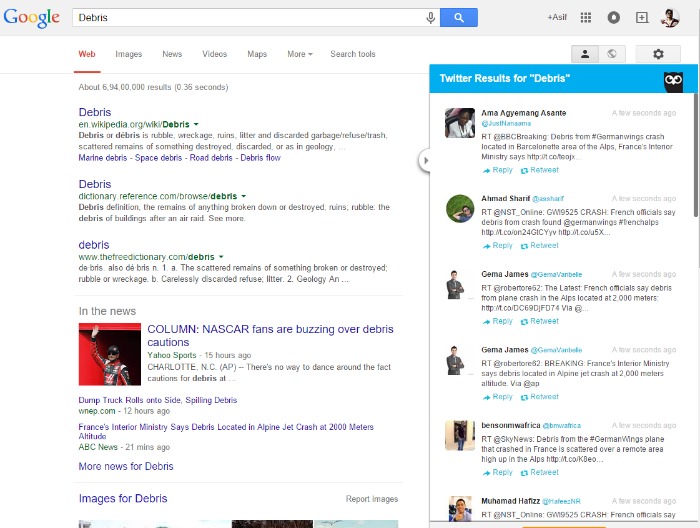Open Ahmad Sharif's @aasharif handle
The height and width of the screenshot is (528, 700).
(x=548, y=199)
